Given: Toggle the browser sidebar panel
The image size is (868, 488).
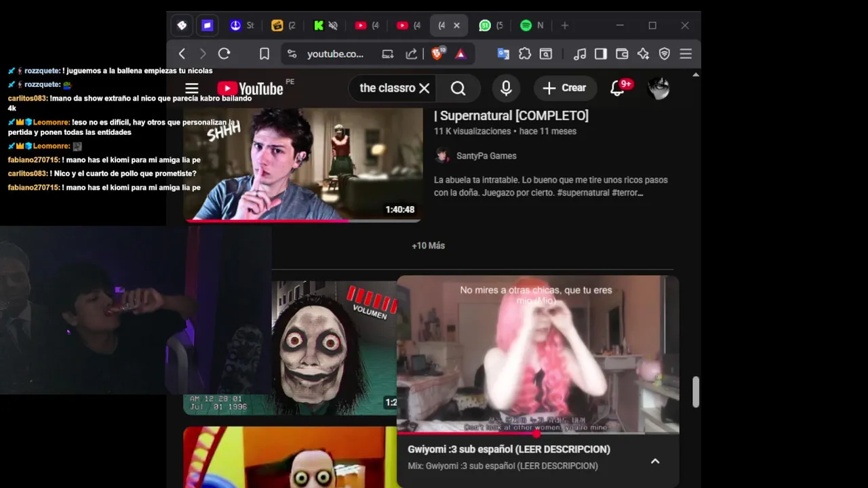Looking at the screenshot, I should click(x=601, y=54).
